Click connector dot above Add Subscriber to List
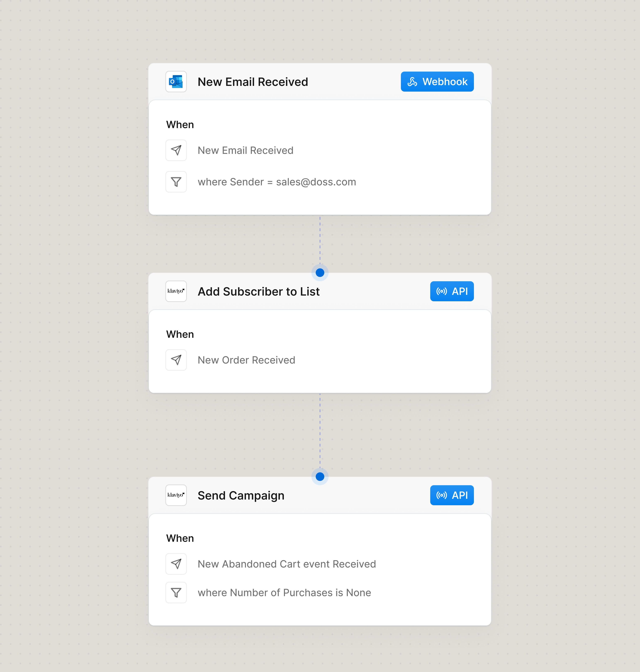 320,272
